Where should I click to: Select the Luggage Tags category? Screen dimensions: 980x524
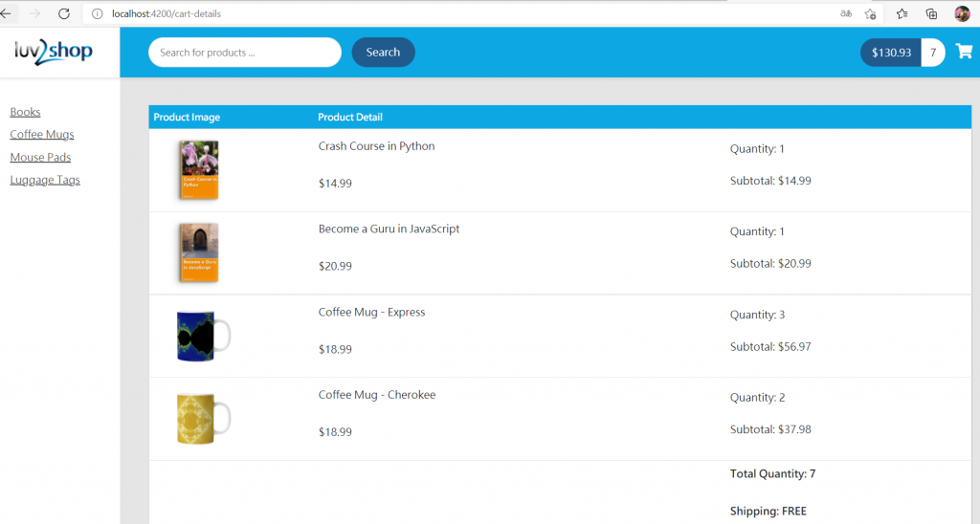[45, 180]
